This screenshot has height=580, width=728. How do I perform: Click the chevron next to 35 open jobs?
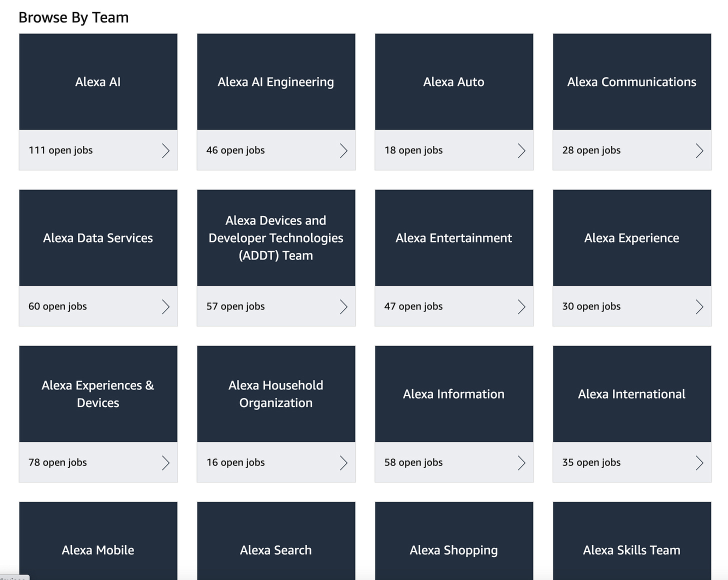click(x=700, y=463)
